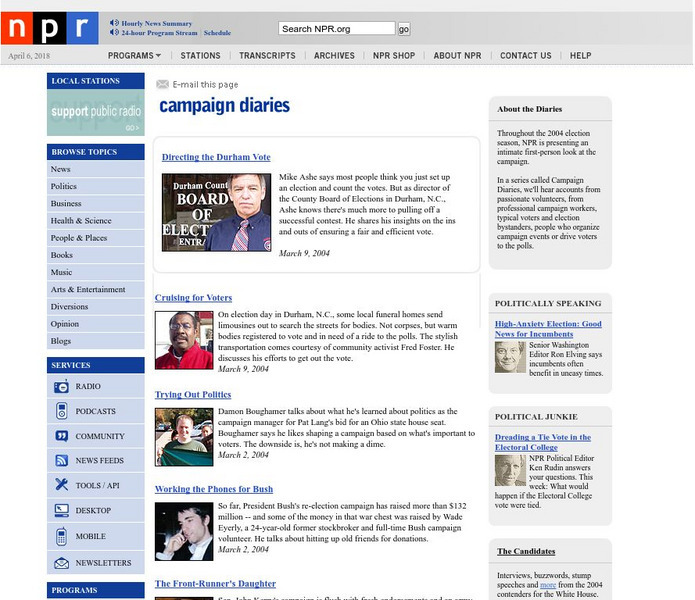Click the speaker icon beside 24-hour Program Stream

tap(114, 32)
